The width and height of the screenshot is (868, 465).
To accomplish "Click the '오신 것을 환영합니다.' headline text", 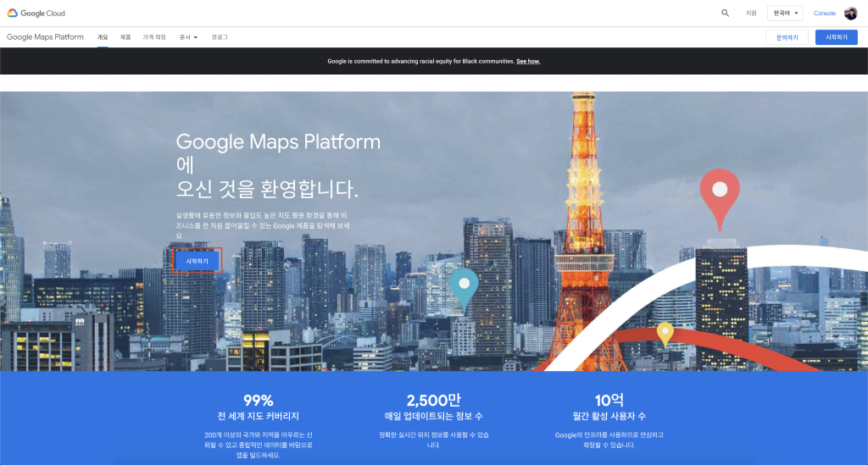I will click(267, 189).
